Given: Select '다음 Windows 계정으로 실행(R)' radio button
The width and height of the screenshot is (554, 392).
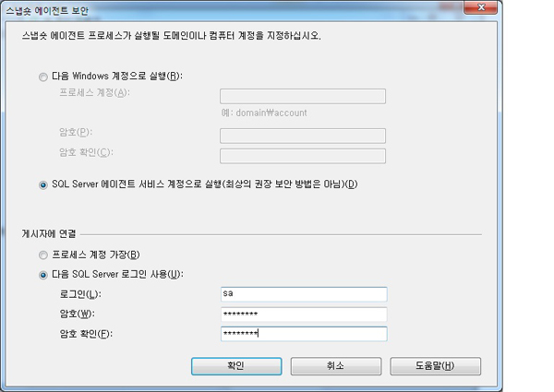Looking at the screenshot, I should pyautogui.click(x=43, y=77).
